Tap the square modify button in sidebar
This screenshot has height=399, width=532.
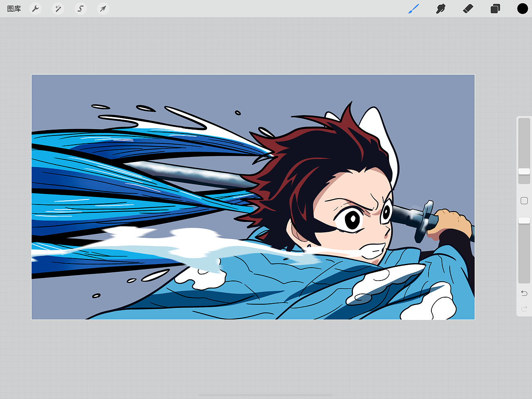[524, 201]
